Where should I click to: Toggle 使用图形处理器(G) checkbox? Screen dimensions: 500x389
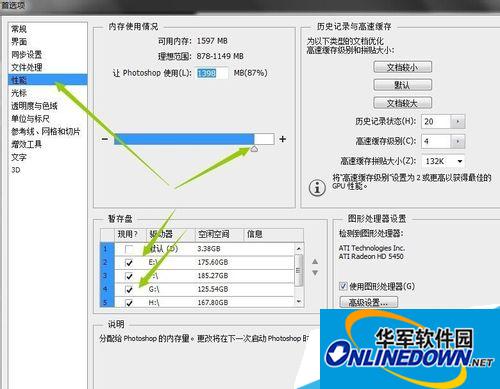[343, 286]
